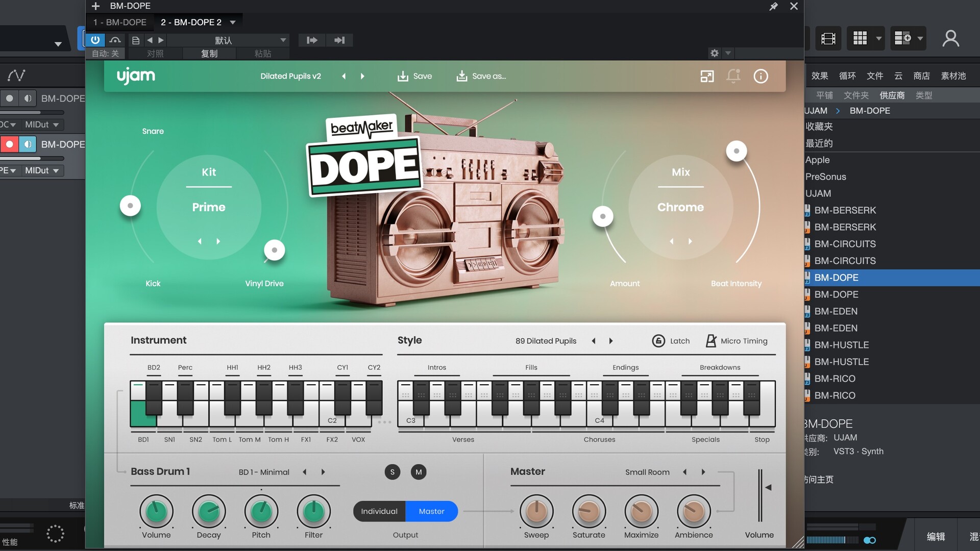Click the Vinyl Drive slider handle
Viewport: 980px width, 551px height.
[275, 250]
